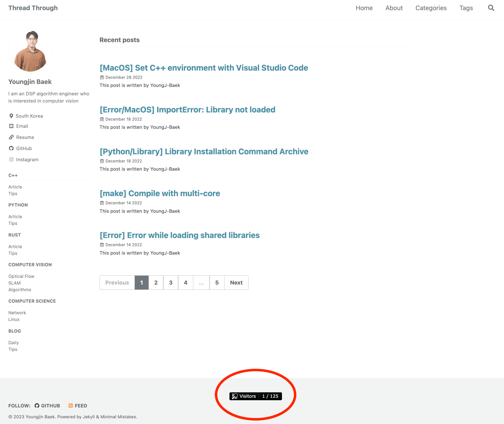Screen dimensions: 504x424
Task: Click the footer GitHub icon
Action: click(x=37, y=406)
